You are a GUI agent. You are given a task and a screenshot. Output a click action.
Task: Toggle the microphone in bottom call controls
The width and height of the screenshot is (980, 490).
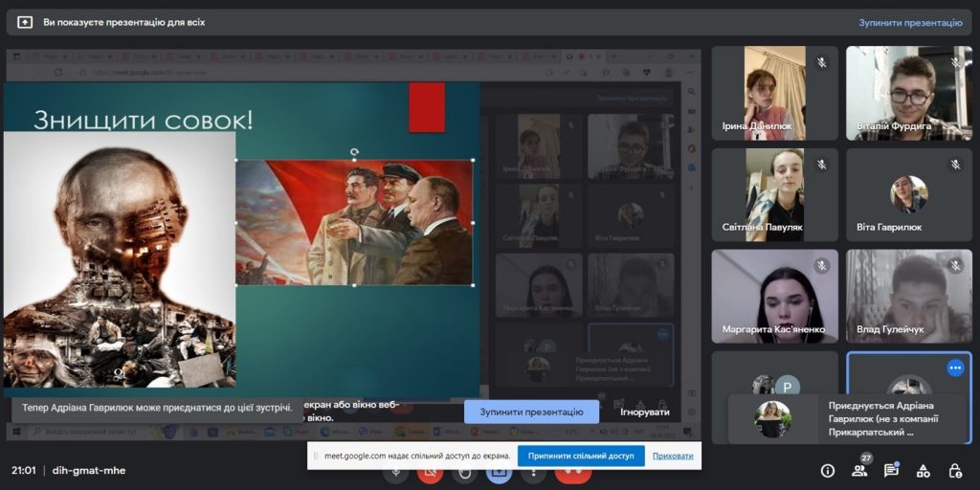395,474
